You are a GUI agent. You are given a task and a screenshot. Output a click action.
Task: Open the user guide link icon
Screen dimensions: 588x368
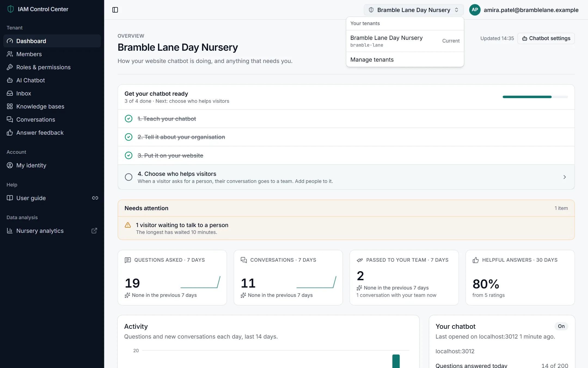[x=95, y=198]
